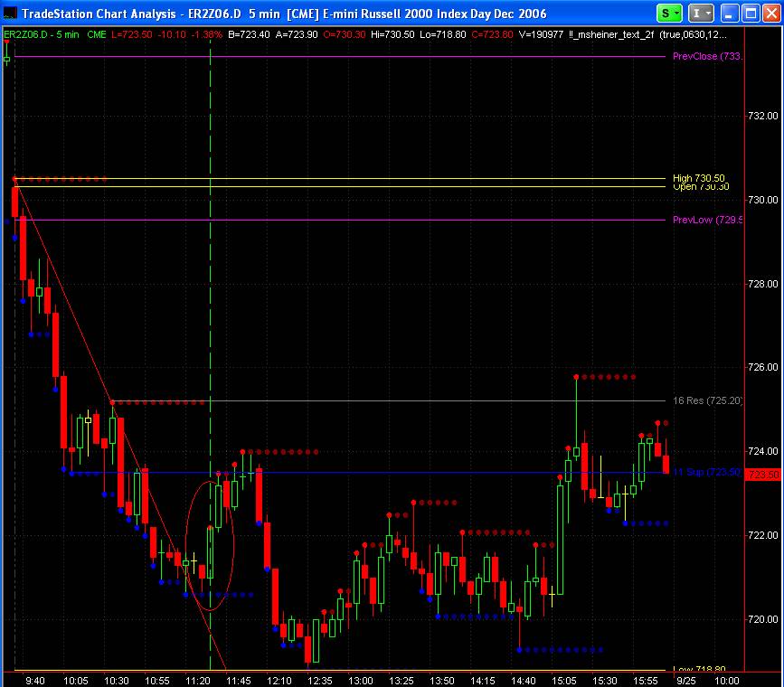The height and width of the screenshot is (687, 784).
Task: Click the 13:00 time axis label
Action: 361,681
